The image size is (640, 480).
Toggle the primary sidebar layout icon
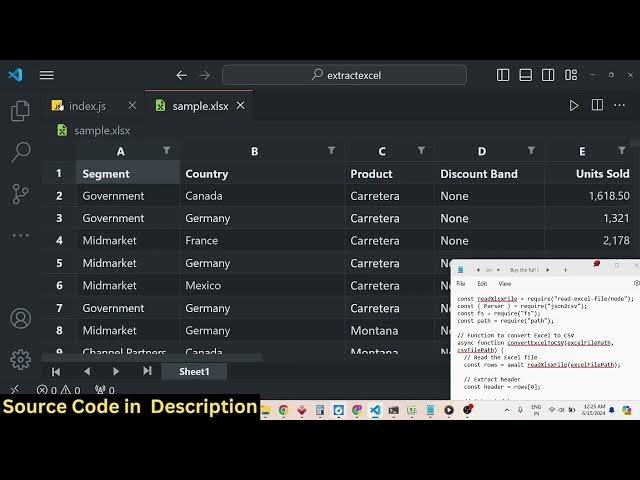click(504, 75)
